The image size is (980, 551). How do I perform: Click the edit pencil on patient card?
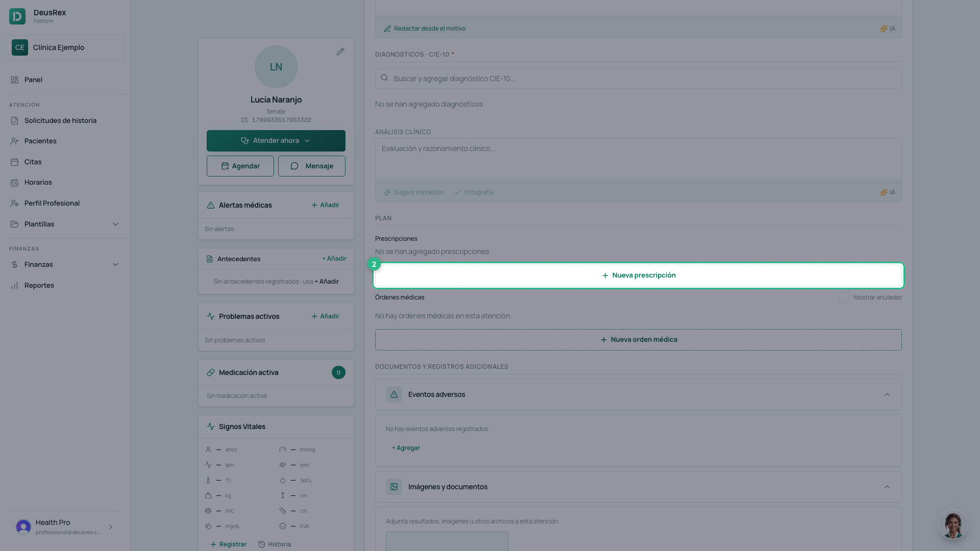[x=340, y=52]
